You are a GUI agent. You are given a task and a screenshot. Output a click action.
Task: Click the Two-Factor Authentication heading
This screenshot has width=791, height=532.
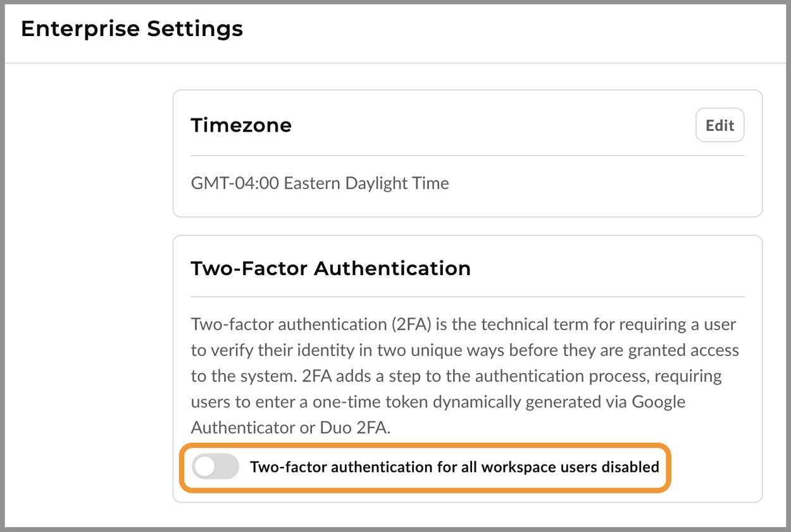pos(331,268)
